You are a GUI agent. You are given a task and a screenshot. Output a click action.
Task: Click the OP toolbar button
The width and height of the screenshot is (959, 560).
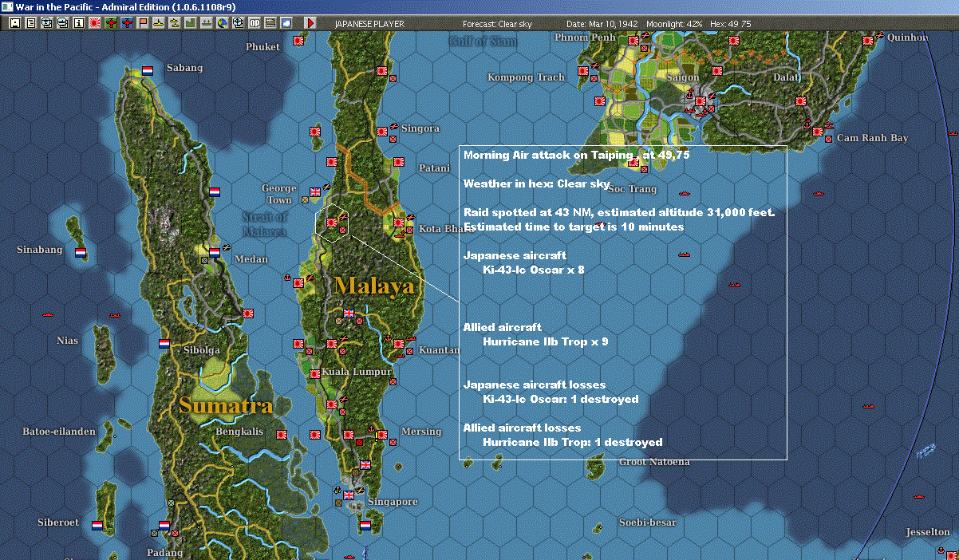pos(255,23)
